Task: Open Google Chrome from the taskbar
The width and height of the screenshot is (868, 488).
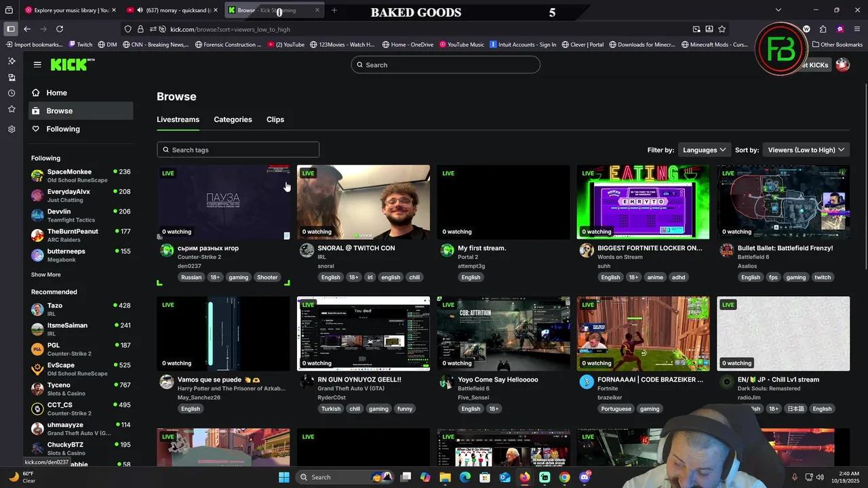Action: [565, 477]
